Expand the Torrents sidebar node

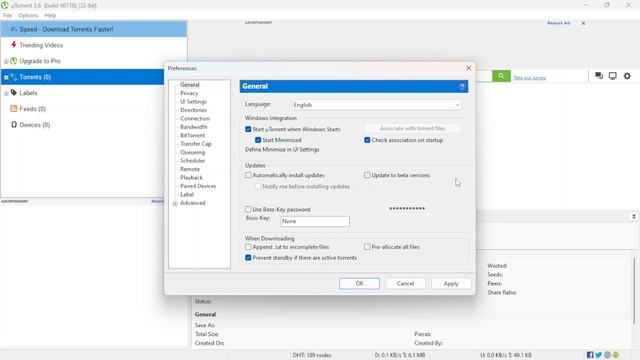click(6, 77)
